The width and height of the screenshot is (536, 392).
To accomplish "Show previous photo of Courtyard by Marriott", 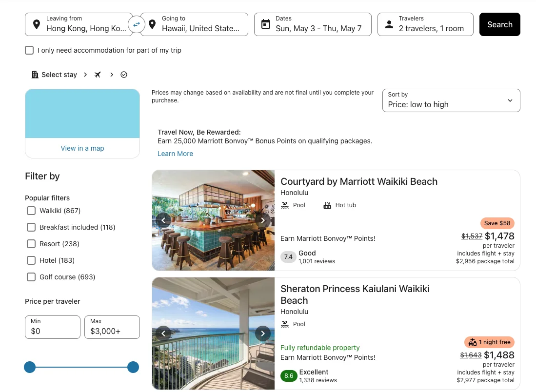I will 163,220.
